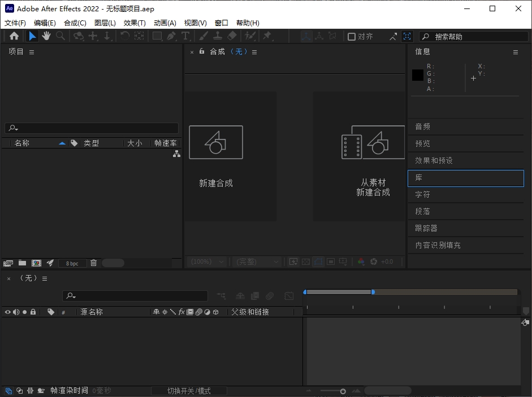Viewport: 532px width, 397px height.
Task: Open the 合成(C) menu
Action: pos(75,23)
